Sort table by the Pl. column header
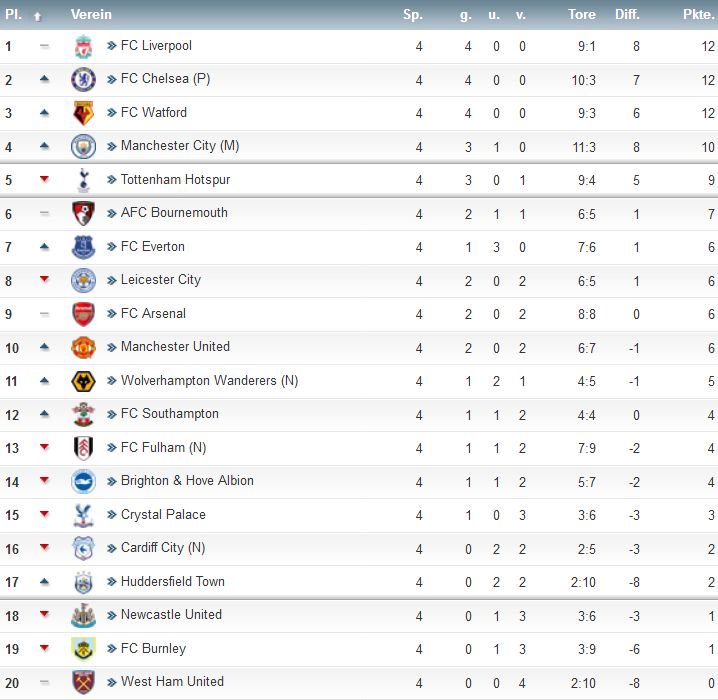Image resolution: width=718 pixels, height=700 pixels. pos(13,14)
